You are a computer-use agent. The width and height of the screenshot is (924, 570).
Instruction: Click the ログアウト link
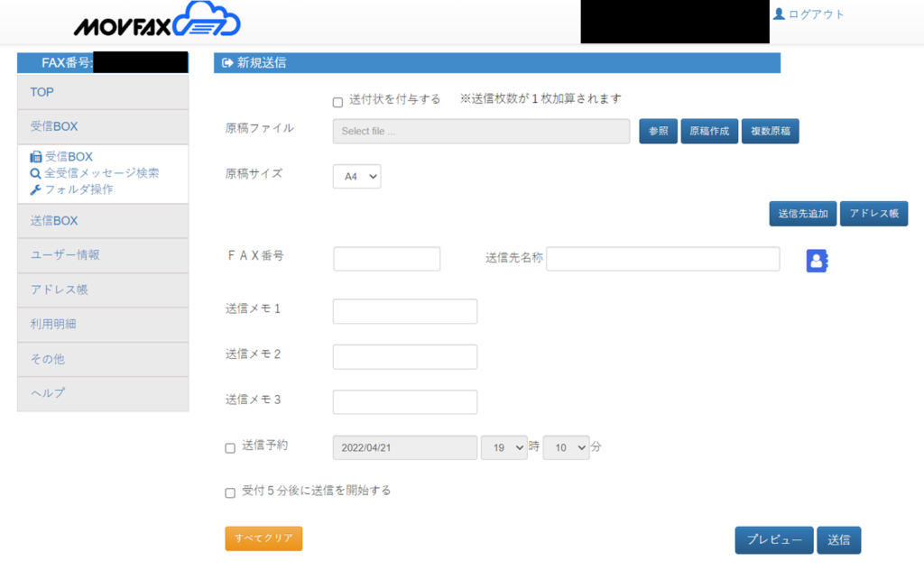(816, 14)
